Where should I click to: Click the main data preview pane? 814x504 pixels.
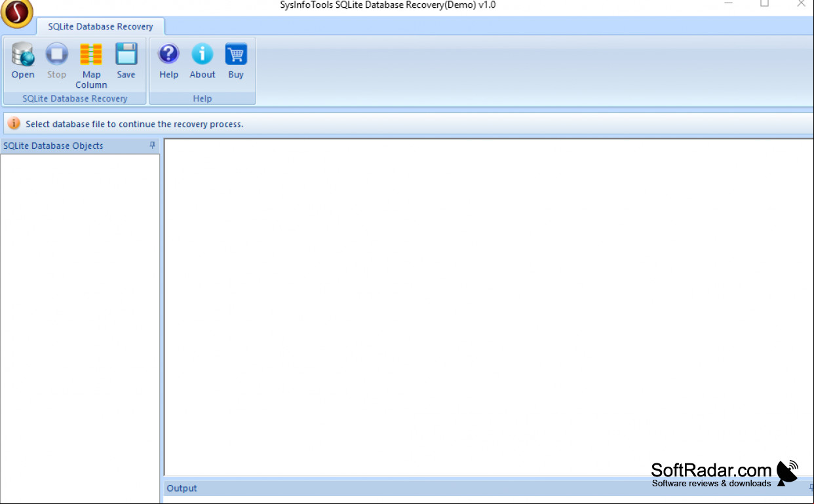click(489, 307)
